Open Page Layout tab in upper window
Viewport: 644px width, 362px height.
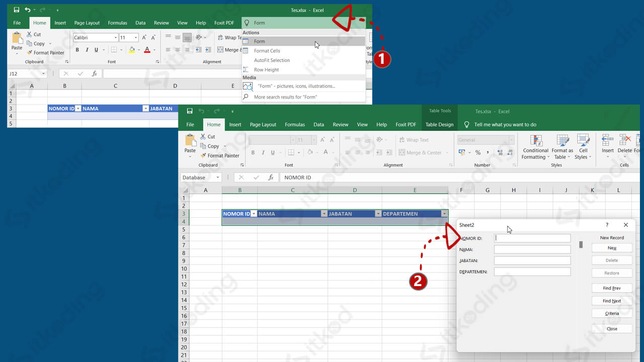click(87, 23)
